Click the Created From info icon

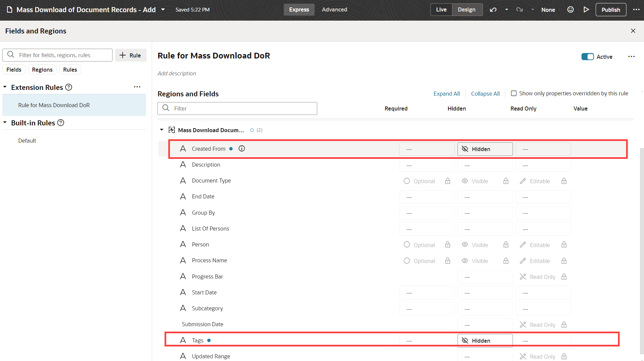(242, 148)
